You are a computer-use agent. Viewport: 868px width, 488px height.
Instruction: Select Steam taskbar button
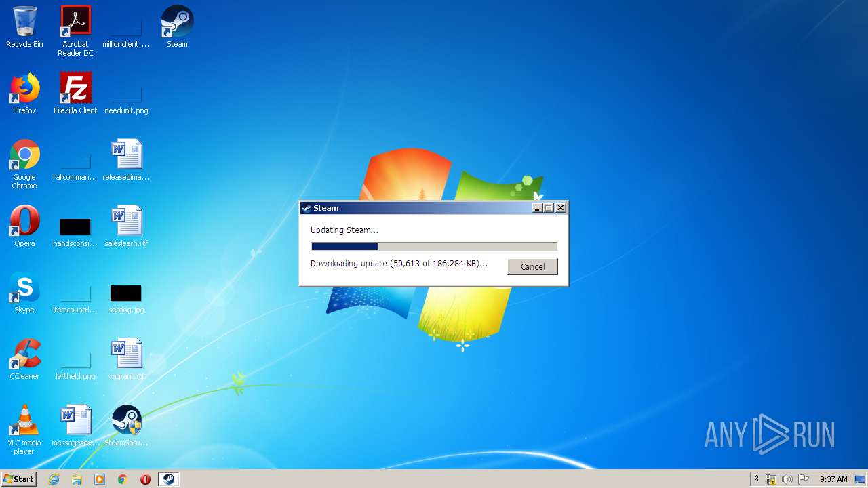[x=168, y=479]
